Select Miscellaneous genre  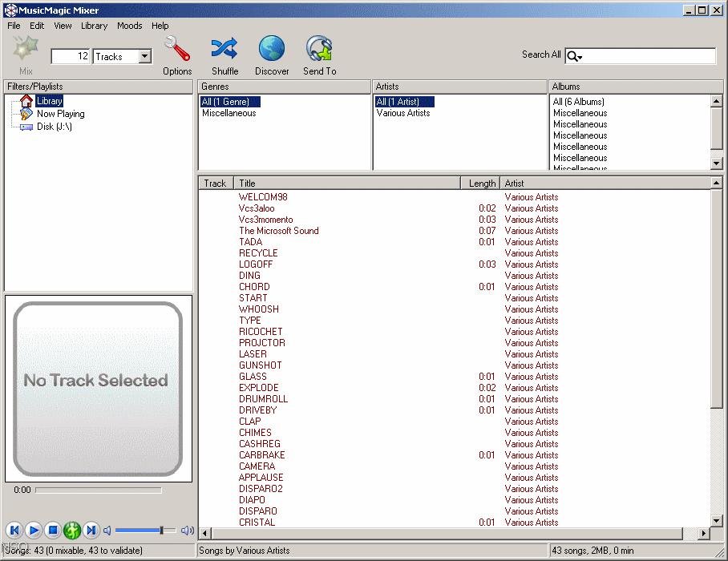click(x=229, y=113)
